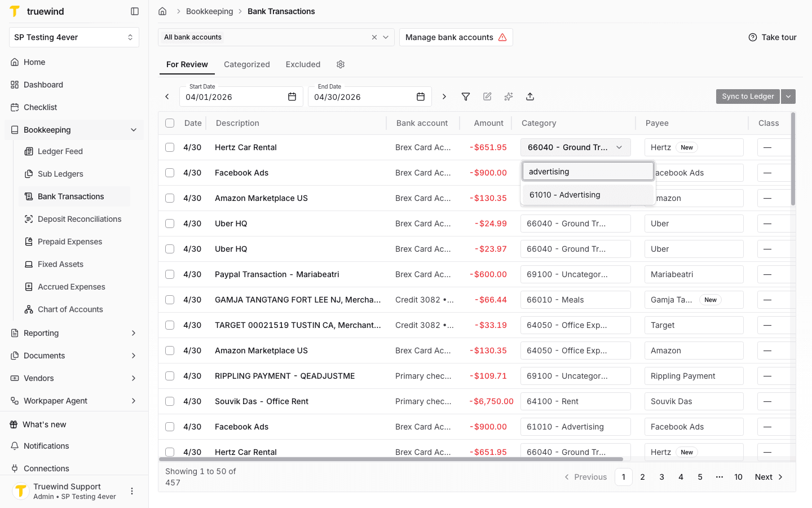The height and width of the screenshot is (508, 812).
Task: Open Notifications bell item
Action: pyautogui.click(x=74, y=446)
